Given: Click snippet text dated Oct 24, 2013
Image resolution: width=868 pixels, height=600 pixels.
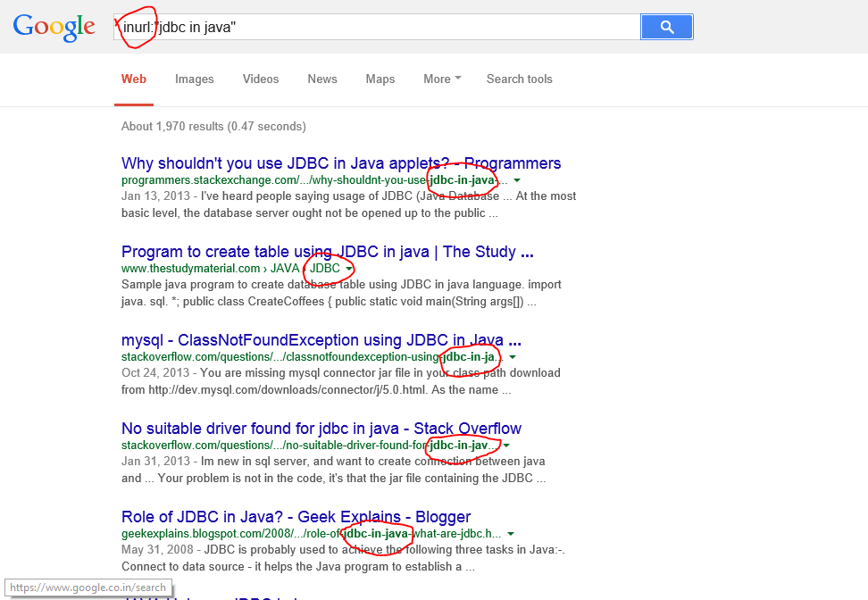Looking at the screenshot, I should (341, 381).
